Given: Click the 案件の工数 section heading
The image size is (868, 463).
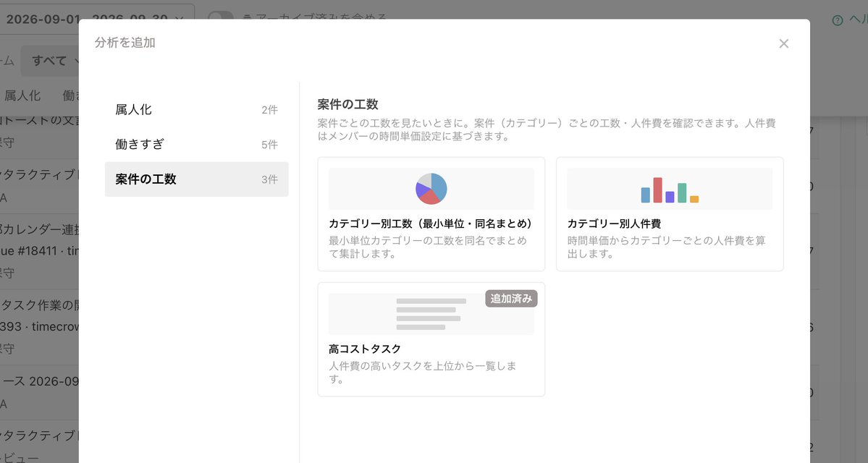Looking at the screenshot, I should pos(348,104).
